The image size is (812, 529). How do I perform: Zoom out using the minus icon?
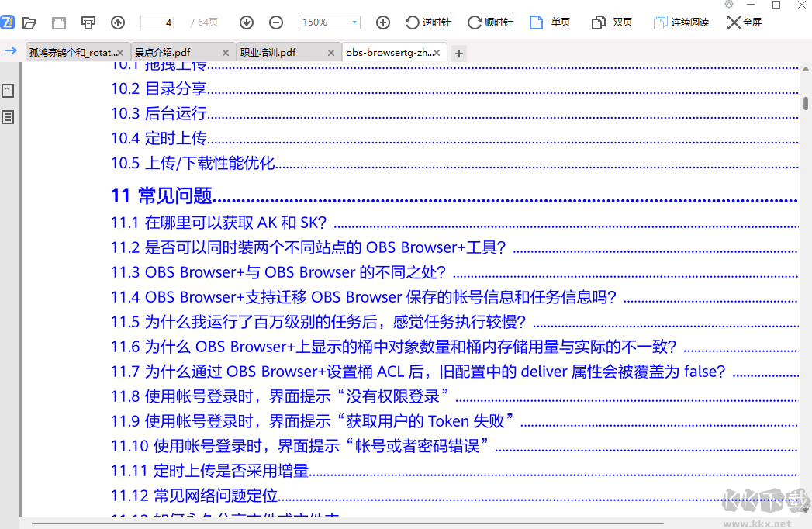point(276,22)
